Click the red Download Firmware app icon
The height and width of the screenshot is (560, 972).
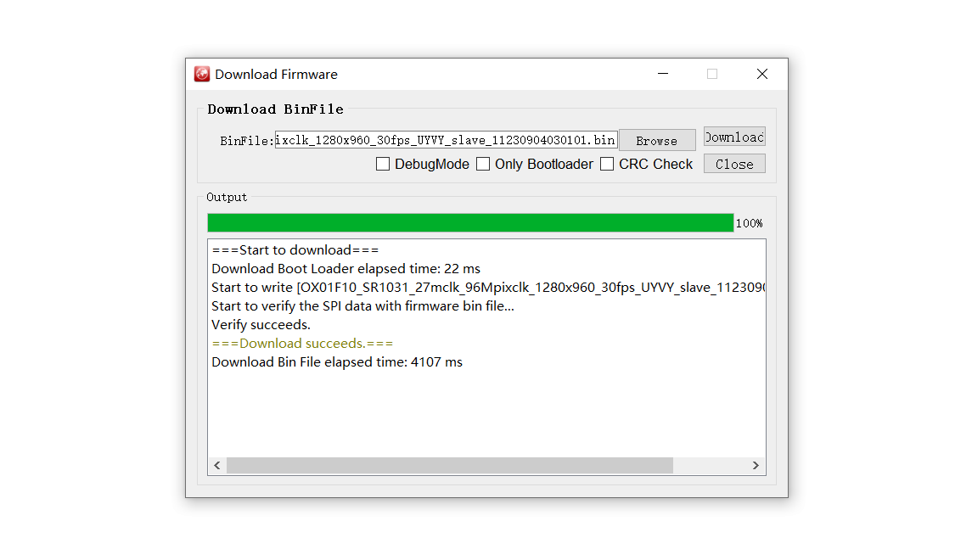(202, 75)
